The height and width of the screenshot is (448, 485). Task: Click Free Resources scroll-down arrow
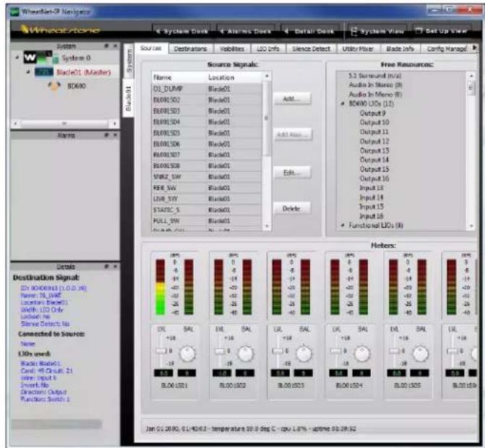[471, 226]
